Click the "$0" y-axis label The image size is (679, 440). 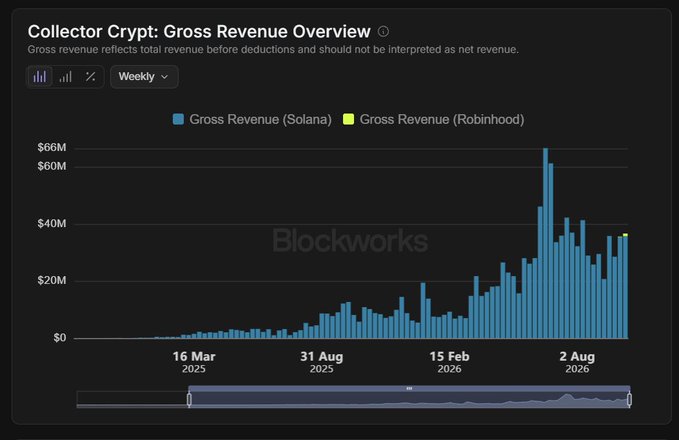(60, 338)
